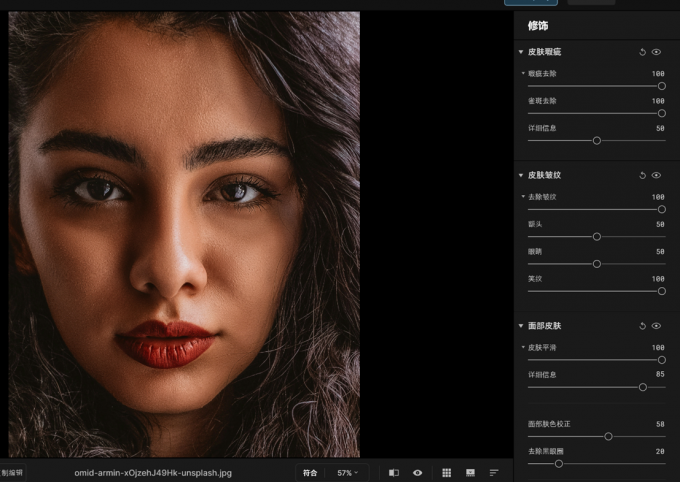680x482 pixels.
Task: Reset the 皮肤瑕疵 section settings
Action: point(642,52)
